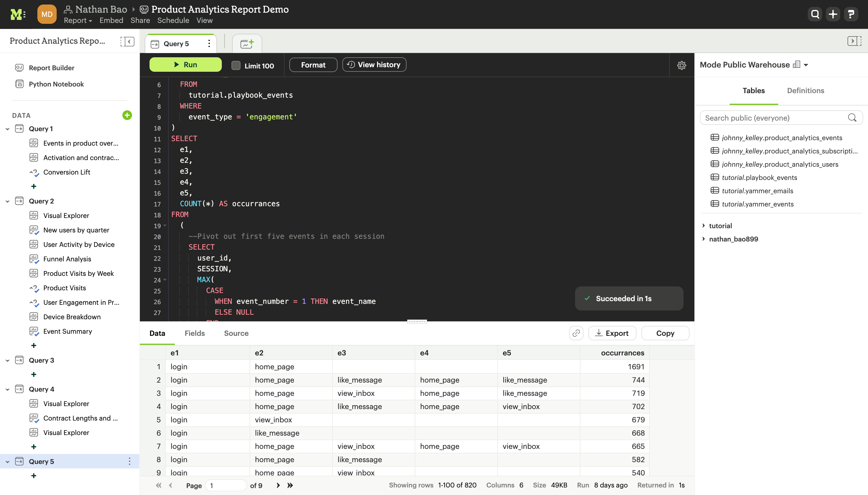Collapse the right schema browser panel
Viewport: 868px width, 495px height.
pyautogui.click(x=854, y=41)
